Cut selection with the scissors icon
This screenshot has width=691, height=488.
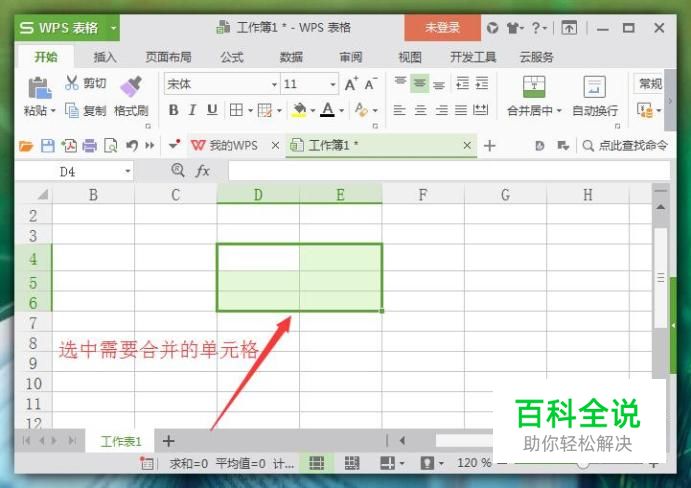pyautogui.click(x=71, y=82)
